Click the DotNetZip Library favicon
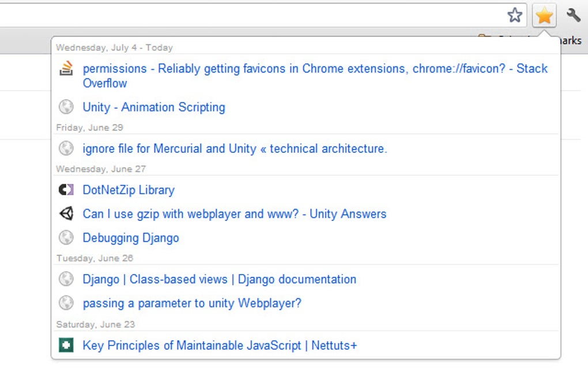Image resolution: width=588 pixels, height=368 pixels. pos(66,190)
